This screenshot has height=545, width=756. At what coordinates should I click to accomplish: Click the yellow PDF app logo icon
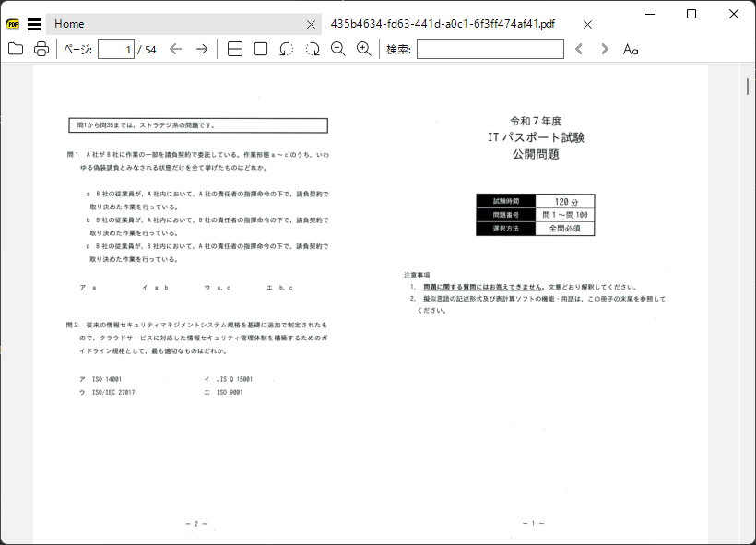13,24
